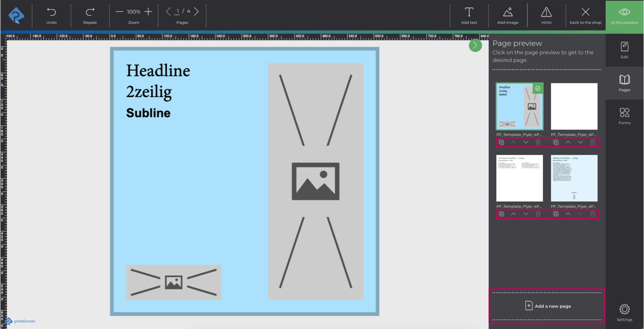Open the Hints warning icon
644x329 pixels.
tap(546, 12)
